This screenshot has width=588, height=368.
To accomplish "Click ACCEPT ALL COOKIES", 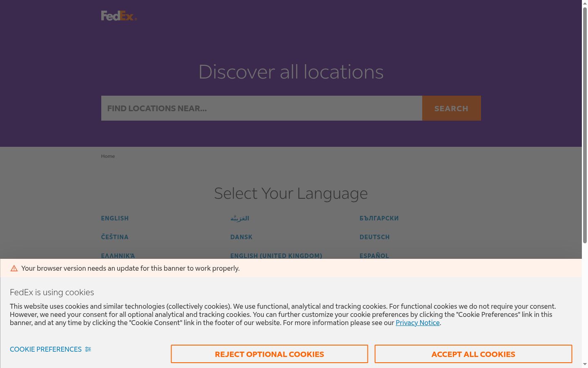I will [473, 354].
